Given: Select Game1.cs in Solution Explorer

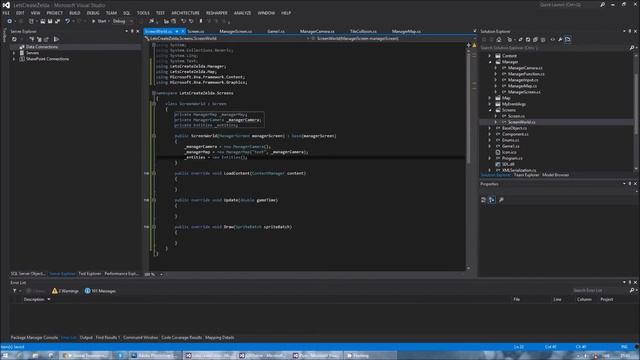Looking at the screenshot, I should [511, 146].
